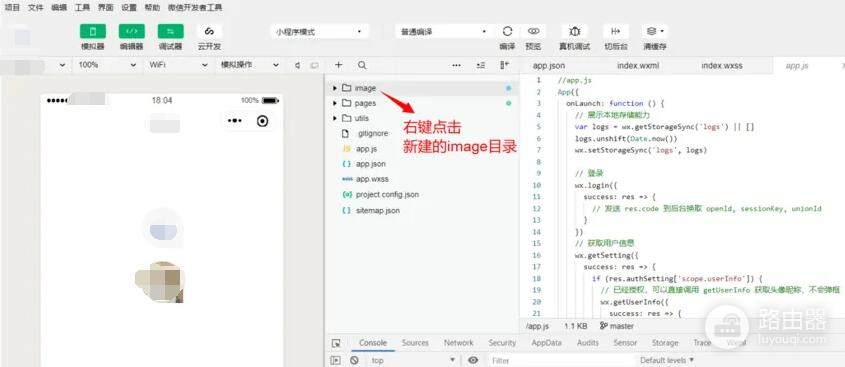The height and width of the screenshot is (367, 845).
Task: Expand the utils folder arrow
Action: coord(335,118)
